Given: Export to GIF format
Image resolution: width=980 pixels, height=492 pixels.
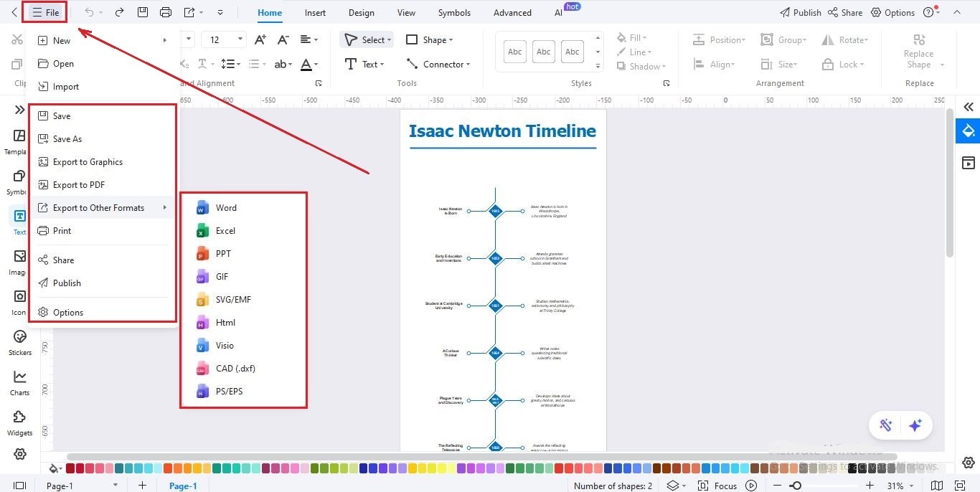Looking at the screenshot, I should [243, 277].
